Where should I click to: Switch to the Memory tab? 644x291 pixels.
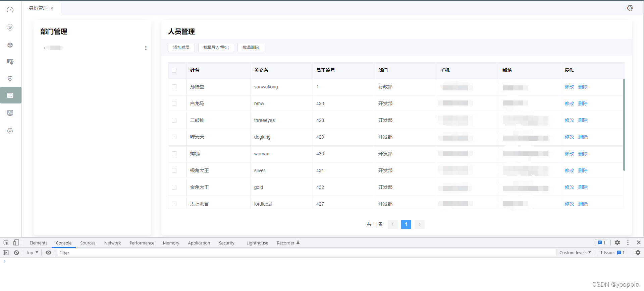[x=171, y=243]
